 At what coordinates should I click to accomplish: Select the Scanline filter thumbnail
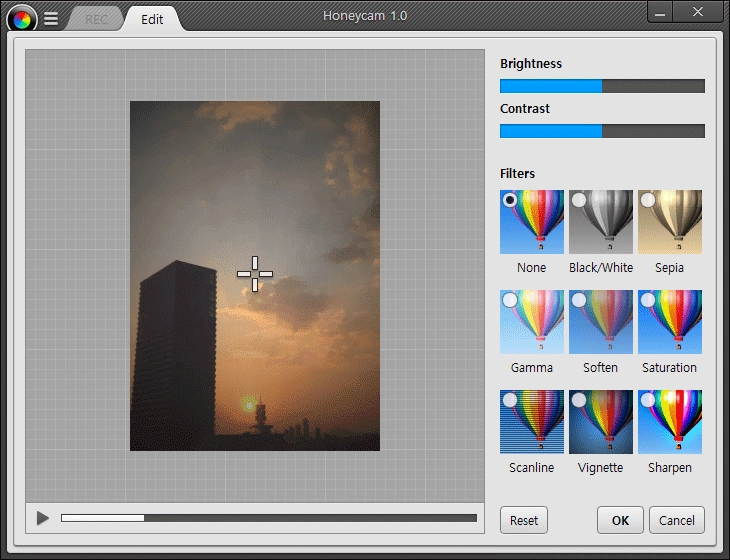tap(532, 422)
